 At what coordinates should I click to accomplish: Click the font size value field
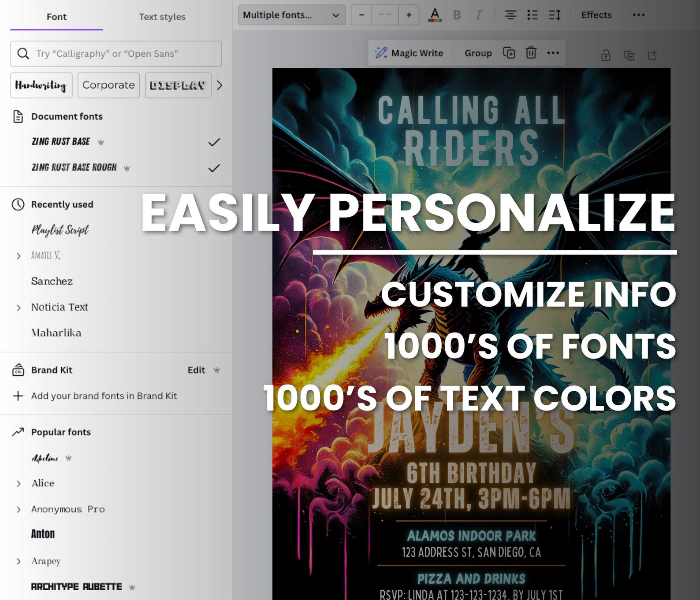(x=385, y=15)
